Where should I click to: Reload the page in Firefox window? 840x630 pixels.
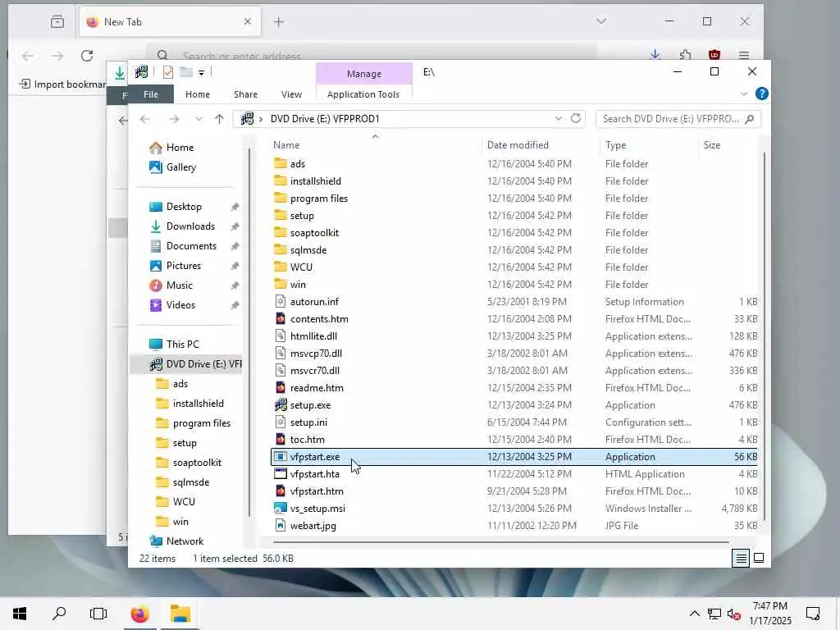pyautogui.click(x=87, y=56)
